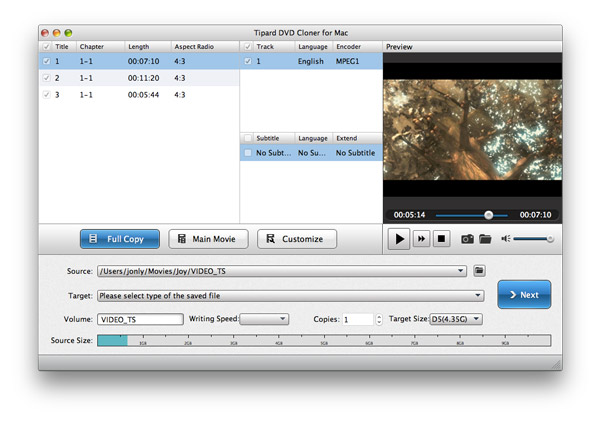The width and height of the screenshot is (600, 422).
Task: Click the current time 00:05:14 label
Action: (x=409, y=215)
